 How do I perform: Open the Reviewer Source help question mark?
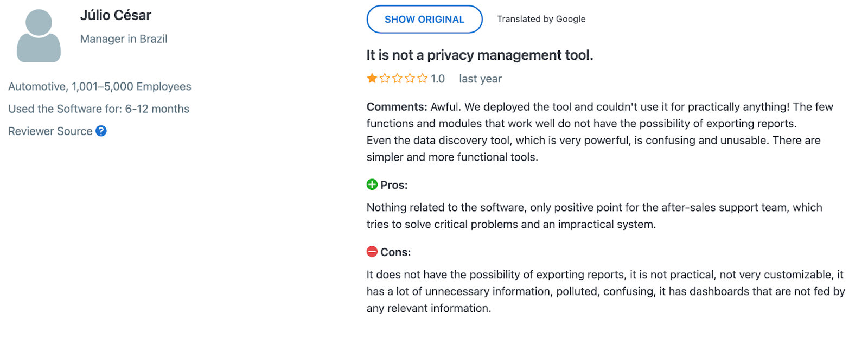tap(101, 131)
